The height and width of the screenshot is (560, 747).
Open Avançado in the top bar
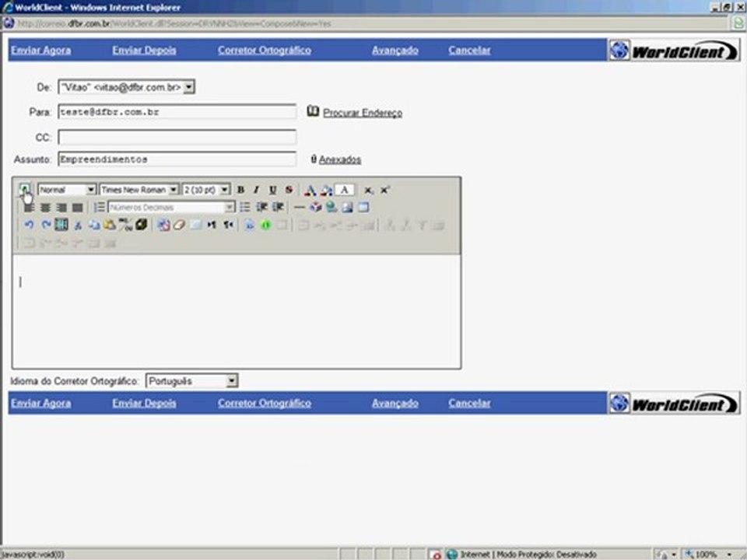tap(395, 50)
